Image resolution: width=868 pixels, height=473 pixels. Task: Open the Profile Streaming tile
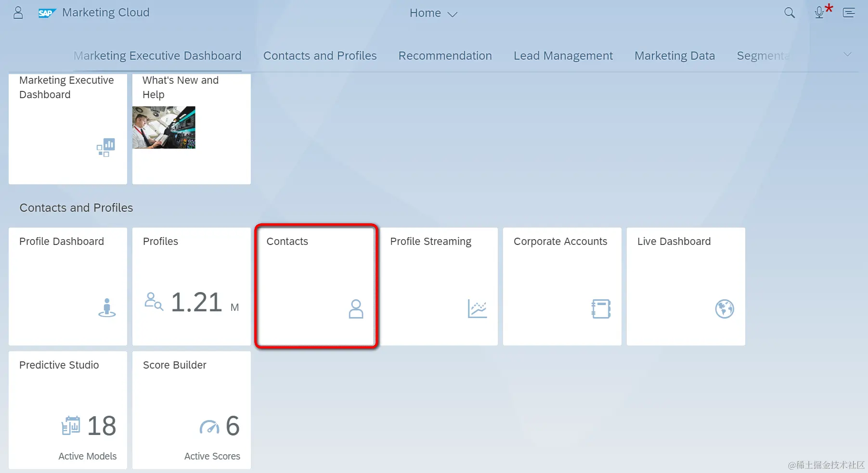pos(439,286)
